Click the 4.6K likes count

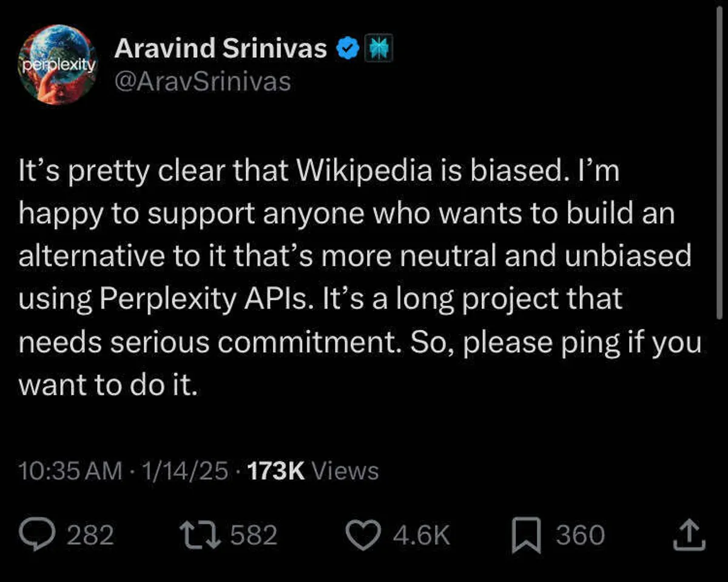click(421, 536)
